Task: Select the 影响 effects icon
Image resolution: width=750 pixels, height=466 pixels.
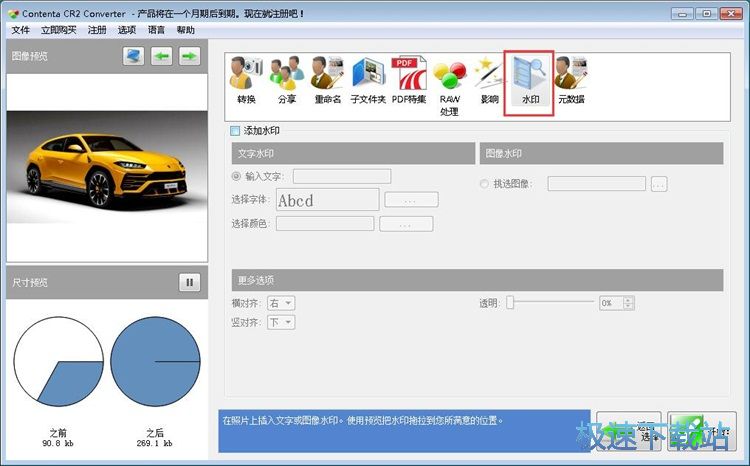Action: pos(489,80)
